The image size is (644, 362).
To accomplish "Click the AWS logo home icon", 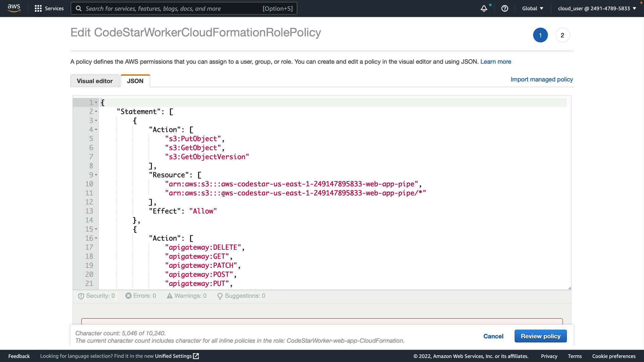I will [x=14, y=8].
